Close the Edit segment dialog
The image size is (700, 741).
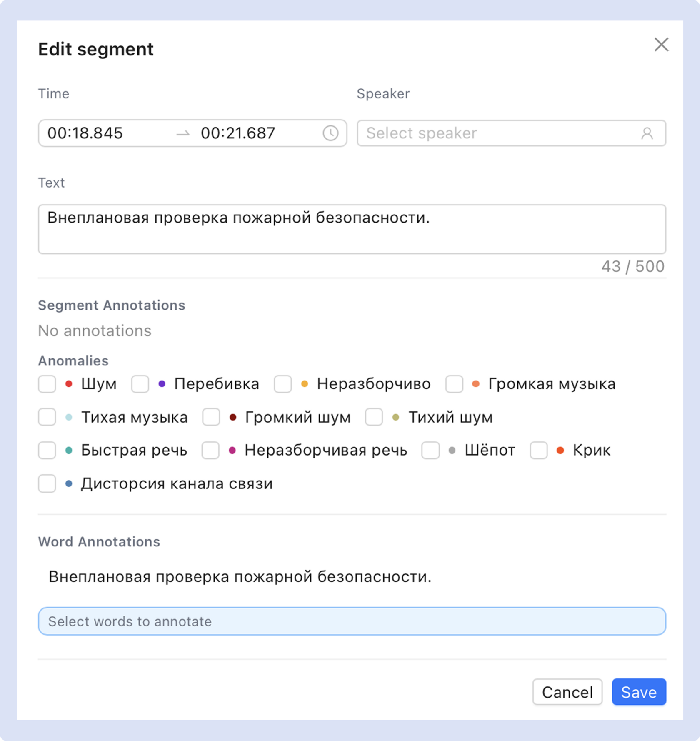(x=661, y=45)
